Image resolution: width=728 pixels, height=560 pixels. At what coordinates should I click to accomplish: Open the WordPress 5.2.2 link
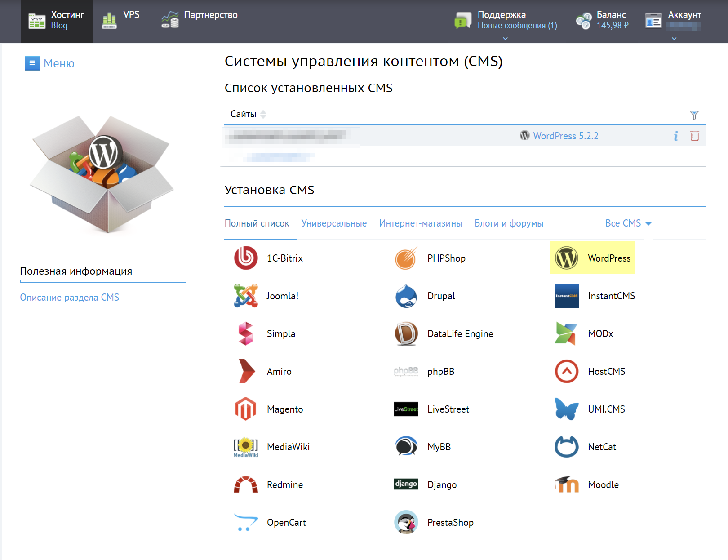(566, 136)
